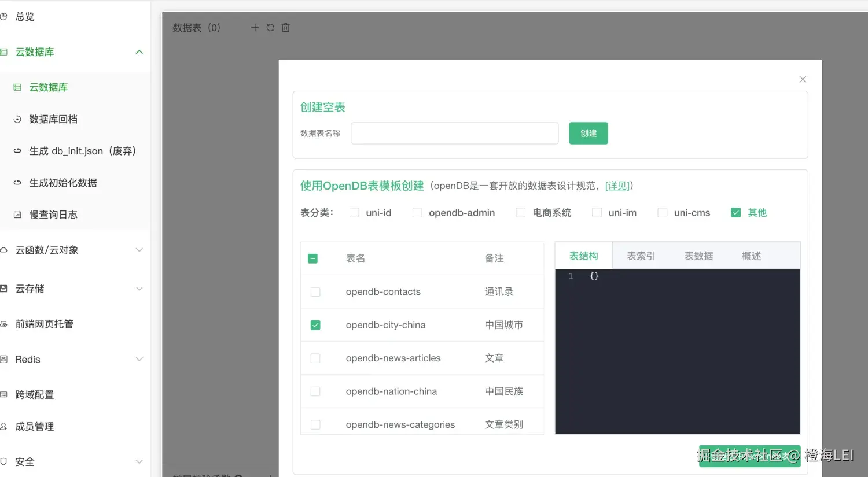Click the opendb-city-china table name
The height and width of the screenshot is (477, 868).
(x=385, y=325)
